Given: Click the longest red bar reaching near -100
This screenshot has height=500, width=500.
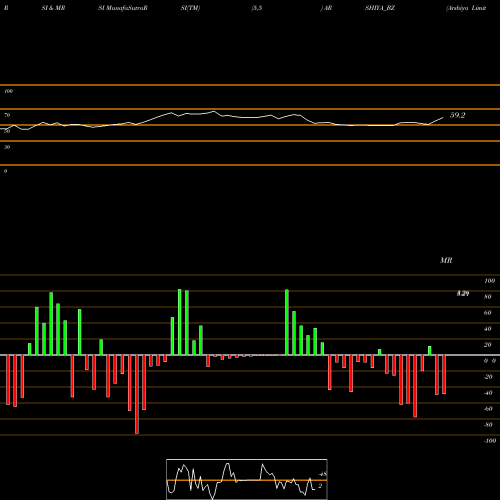Looking at the screenshot, I should click(x=137, y=394).
